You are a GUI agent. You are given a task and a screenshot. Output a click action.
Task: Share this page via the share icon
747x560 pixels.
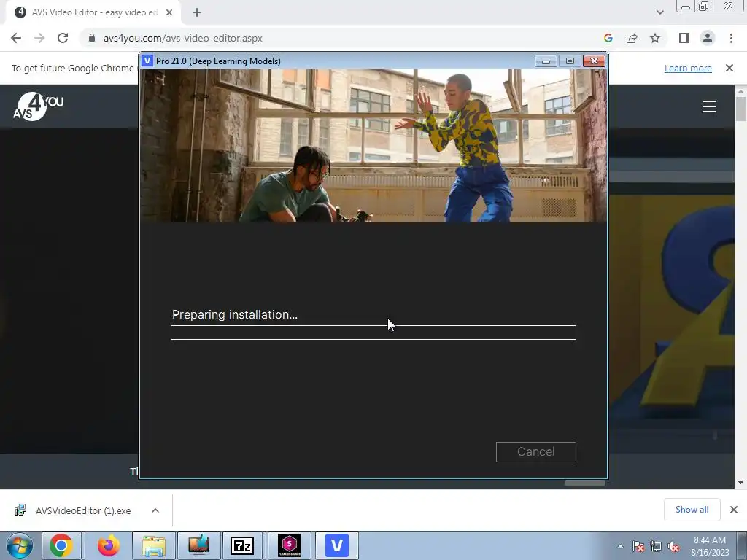point(632,38)
